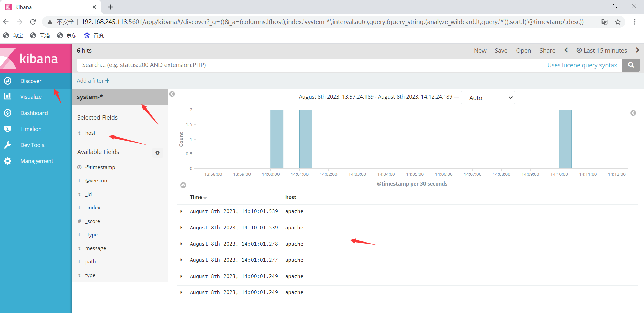The image size is (644, 313).
Task: Click the browser address bar URL
Action: pos(332,22)
